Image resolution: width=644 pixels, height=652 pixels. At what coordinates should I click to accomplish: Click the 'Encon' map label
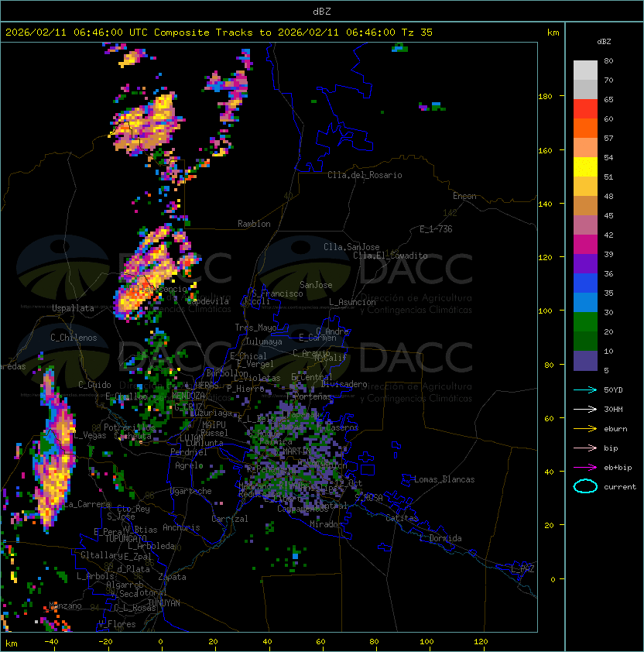click(x=464, y=196)
